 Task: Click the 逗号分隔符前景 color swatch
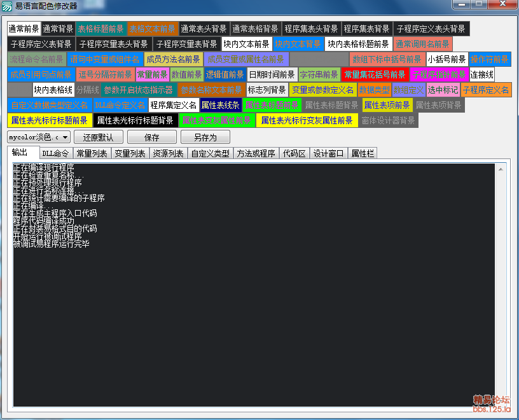tap(105, 74)
